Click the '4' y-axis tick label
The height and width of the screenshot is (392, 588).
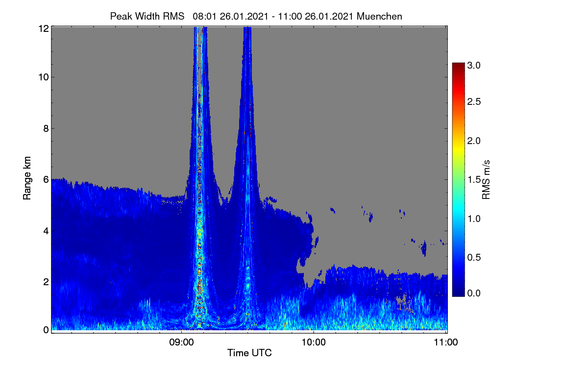46,230
